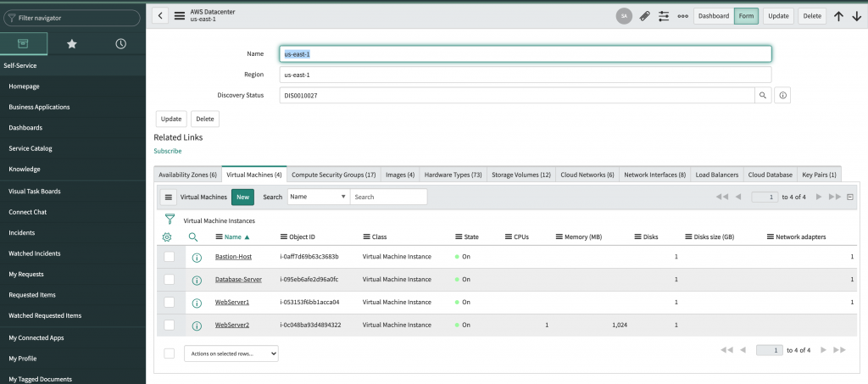
Task: Click the Filter navigator field
Action: (x=72, y=18)
